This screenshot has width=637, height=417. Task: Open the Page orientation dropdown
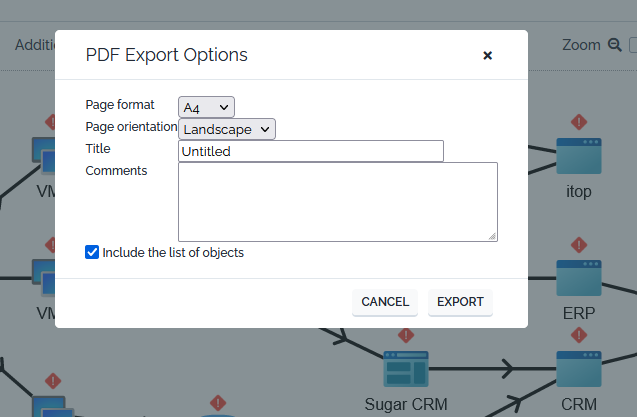pyautogui.click(x=227, y=129)
